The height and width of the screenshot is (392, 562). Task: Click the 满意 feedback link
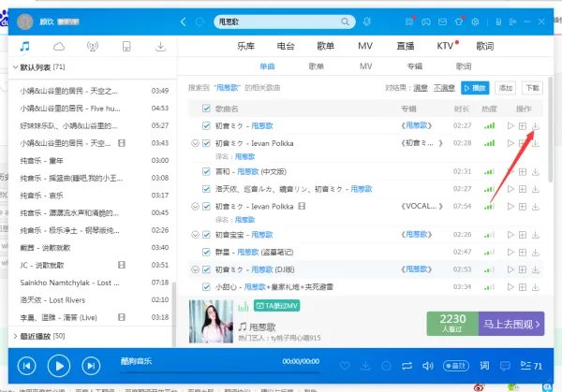click(x=421, y=88)
